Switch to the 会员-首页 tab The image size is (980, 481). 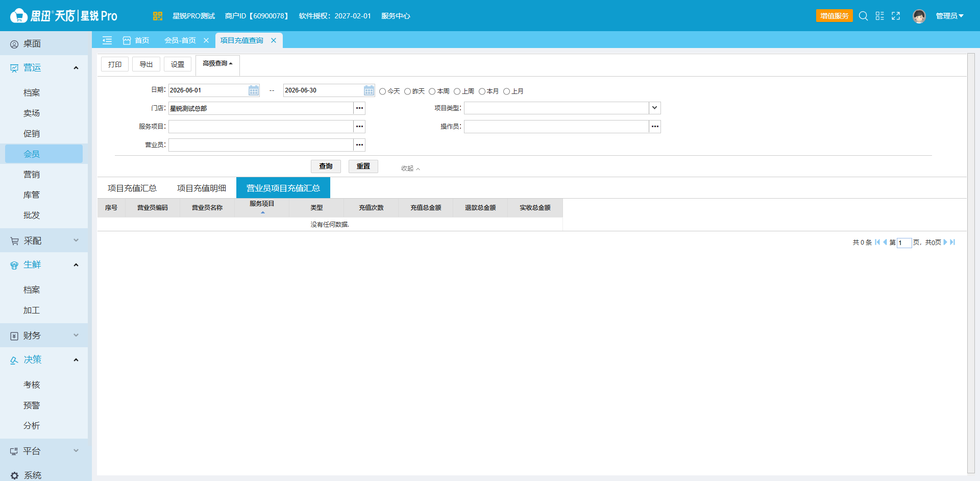click(180, 40)
